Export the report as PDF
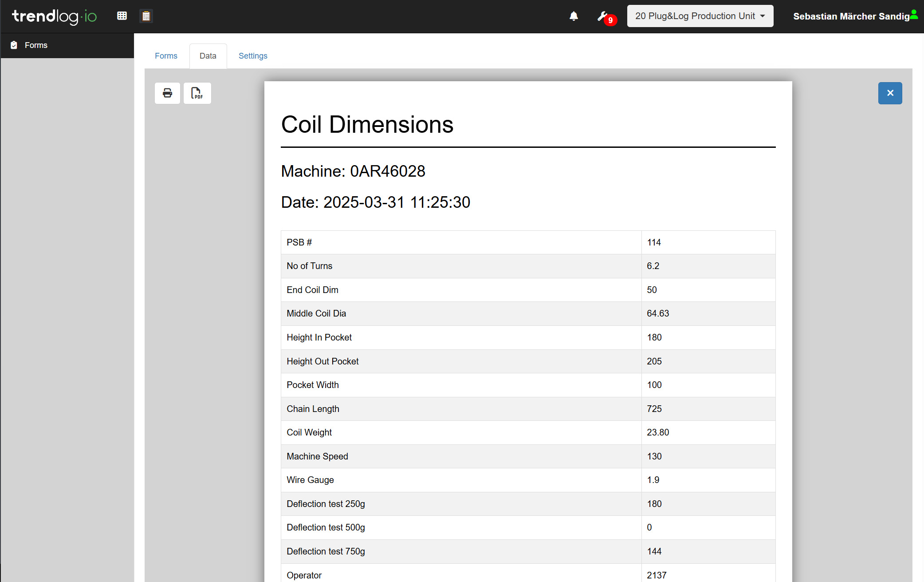Screen dimensions: 924x582 click(x=197, y=93)
